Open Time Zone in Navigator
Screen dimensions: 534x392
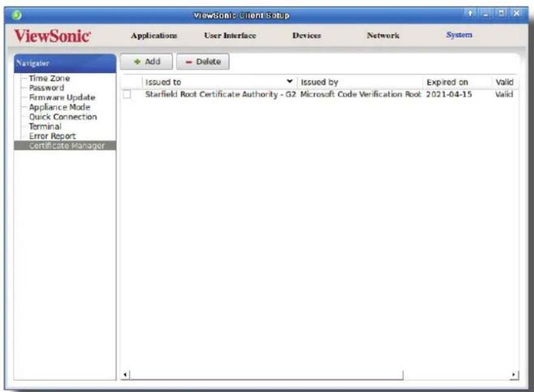point(49,78)
